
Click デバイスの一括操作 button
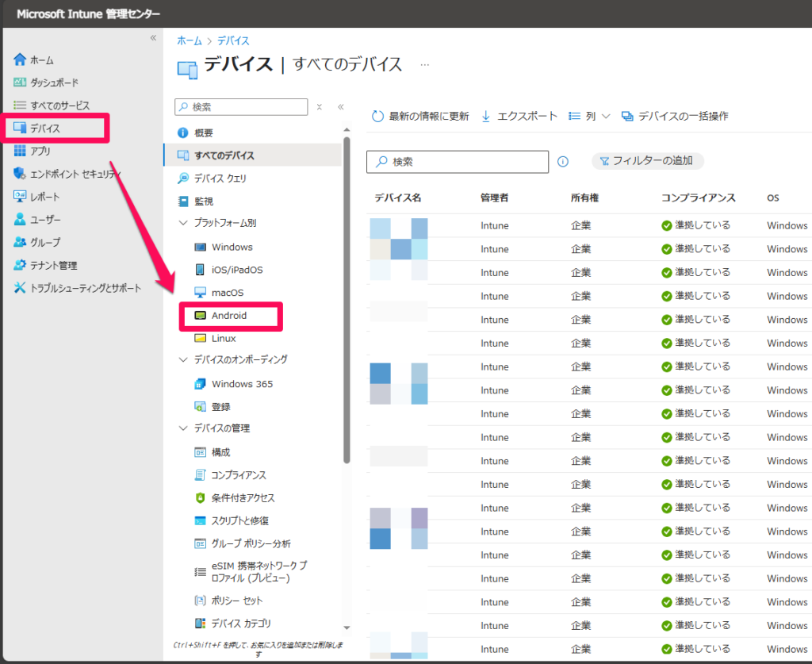point(675,116)
